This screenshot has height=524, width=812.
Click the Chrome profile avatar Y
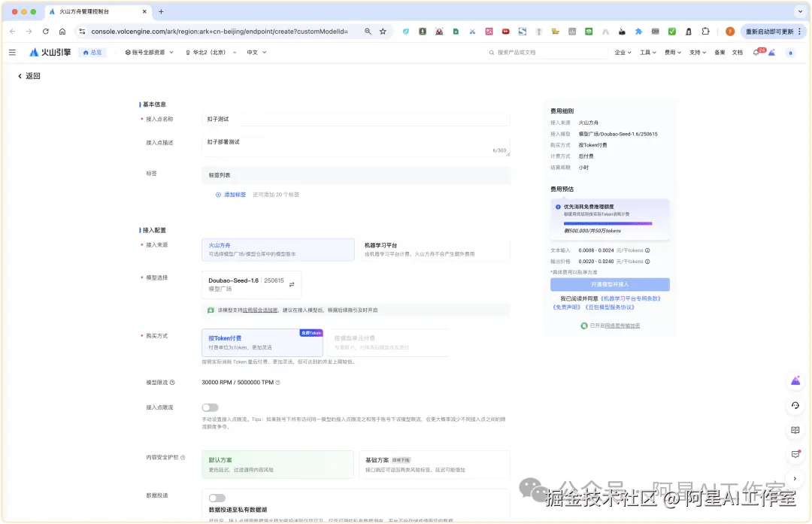(x=730, y=32)
